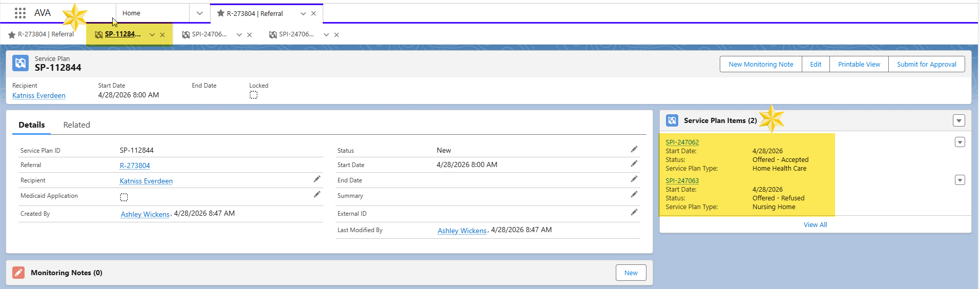Open Service Plan Items panel actions dropdown
The height and width of the screenshot is (289, 980).
[959, 120]
